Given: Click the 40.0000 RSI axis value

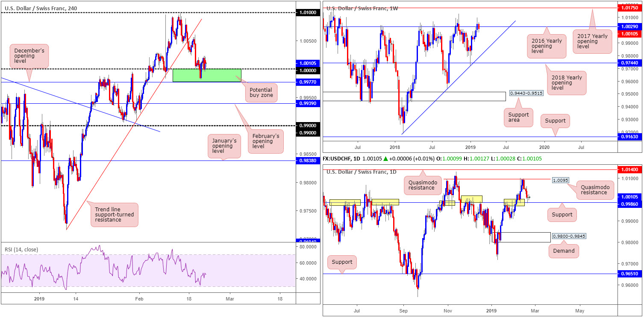Looking at the screenshot, I should (307, 279).
